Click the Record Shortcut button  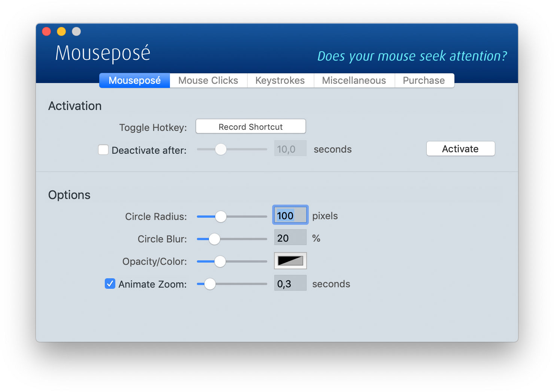pos(250,127)
